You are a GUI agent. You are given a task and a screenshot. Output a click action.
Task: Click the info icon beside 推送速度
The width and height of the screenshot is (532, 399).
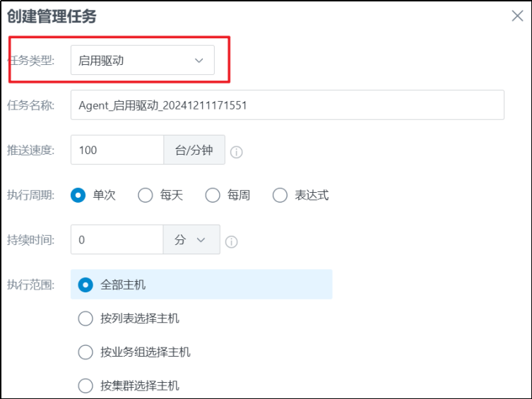pos(237,152)
